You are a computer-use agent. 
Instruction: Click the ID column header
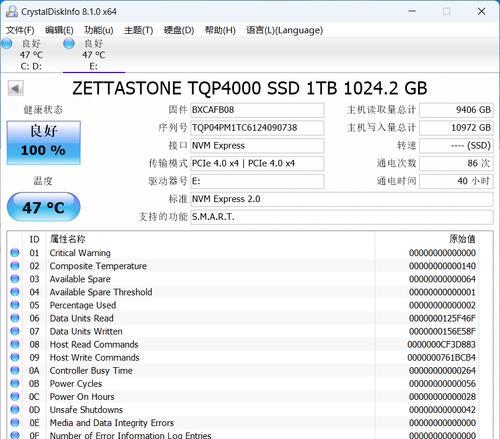tap(34, 239)
